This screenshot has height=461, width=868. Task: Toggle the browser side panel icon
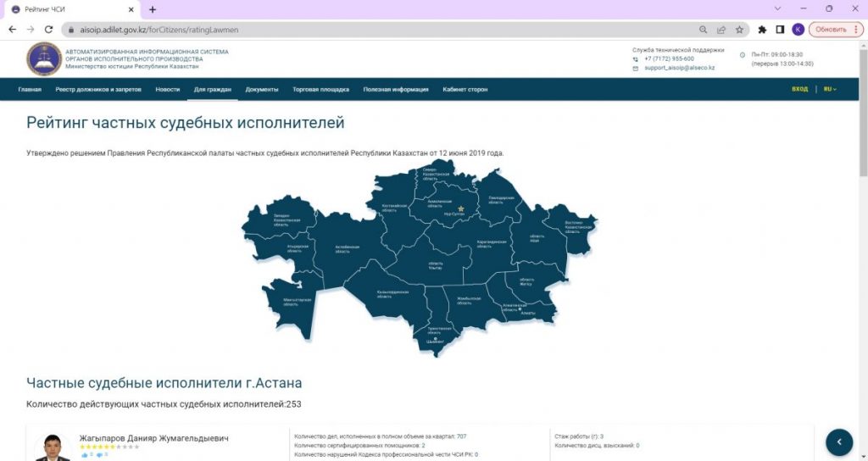(780, 30)
